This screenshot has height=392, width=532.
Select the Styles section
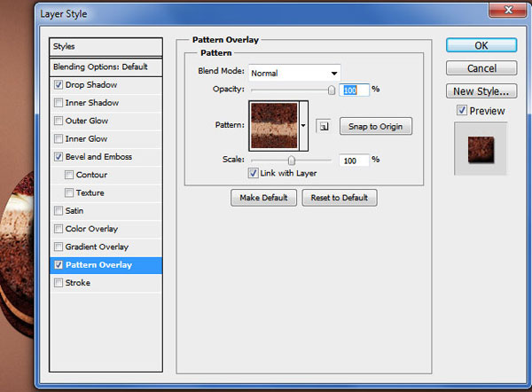coord(106,46)
